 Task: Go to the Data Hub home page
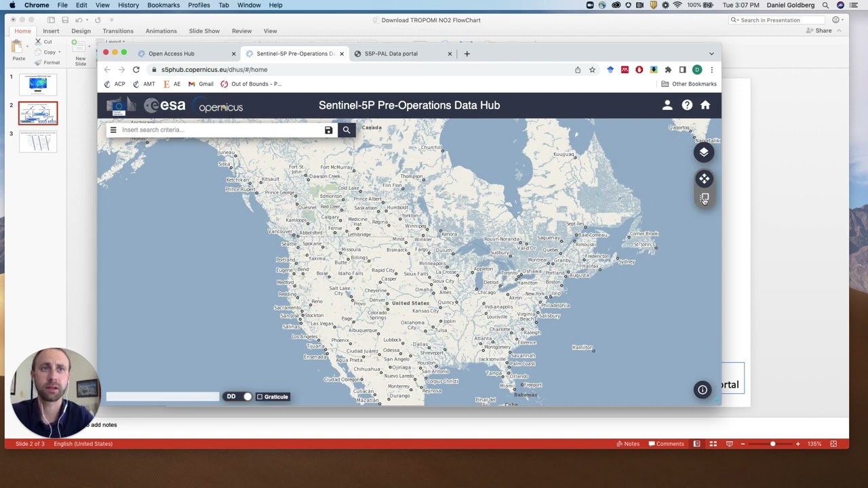coord(705,105)
